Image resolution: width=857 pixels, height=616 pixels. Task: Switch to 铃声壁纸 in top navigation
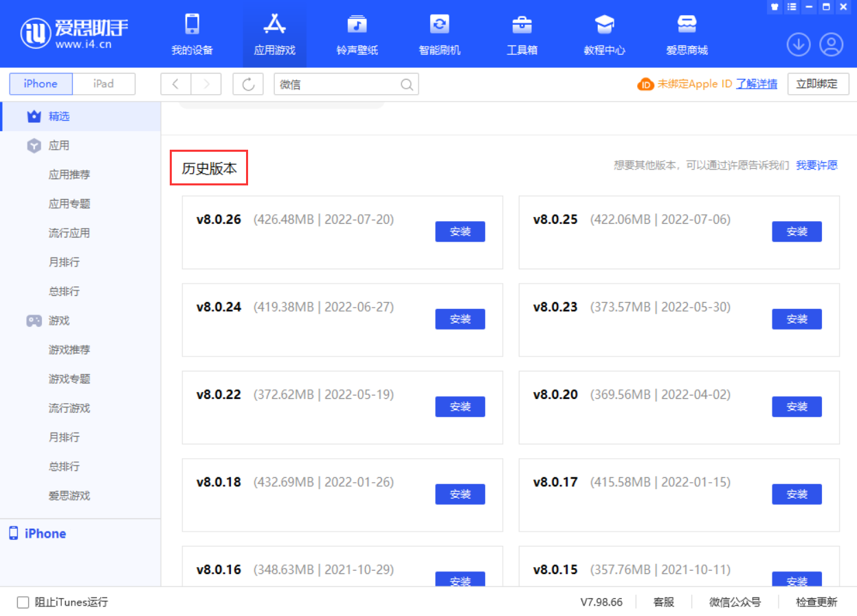tap(357, 34)
